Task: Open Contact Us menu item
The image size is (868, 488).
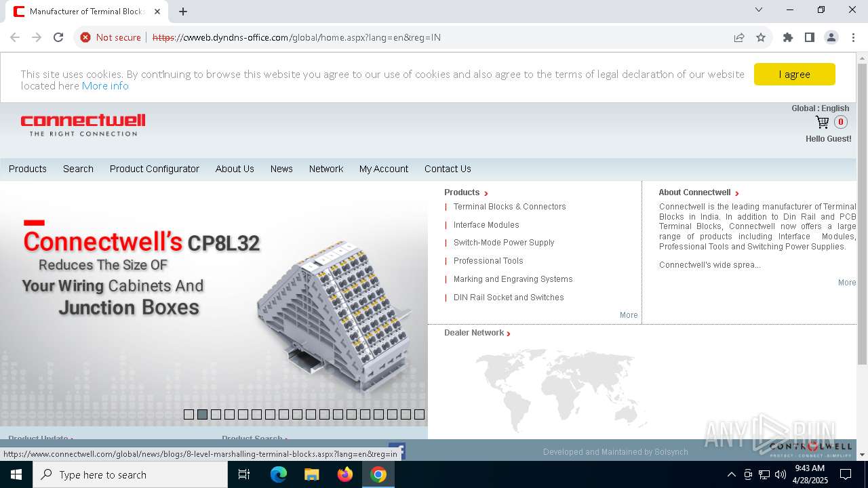Action: coord(448,169)
